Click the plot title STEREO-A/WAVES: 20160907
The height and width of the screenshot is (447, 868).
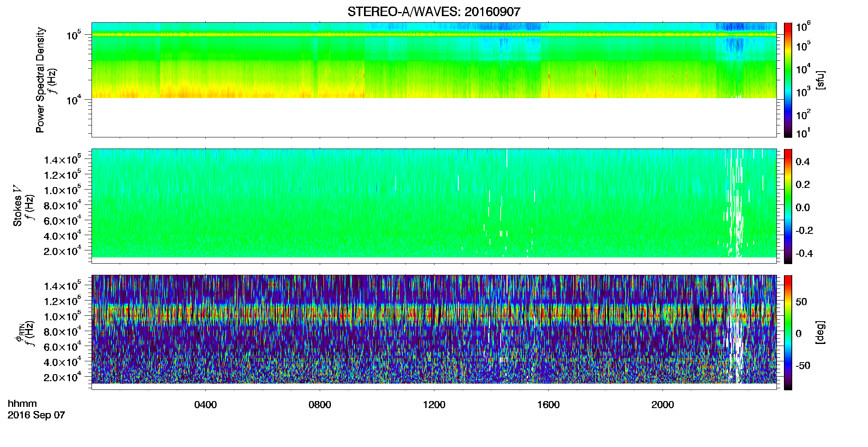[434, 12]
